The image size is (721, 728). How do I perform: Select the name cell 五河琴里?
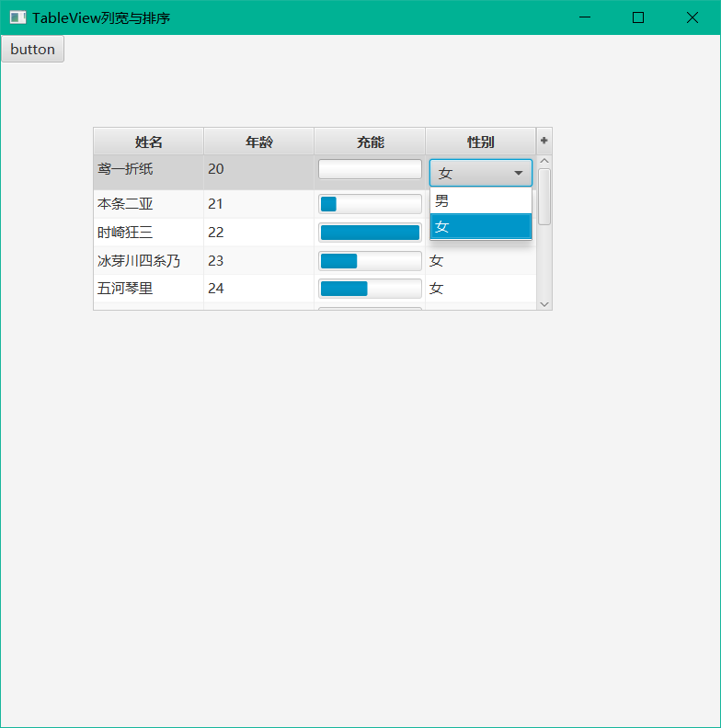point(148,289)
